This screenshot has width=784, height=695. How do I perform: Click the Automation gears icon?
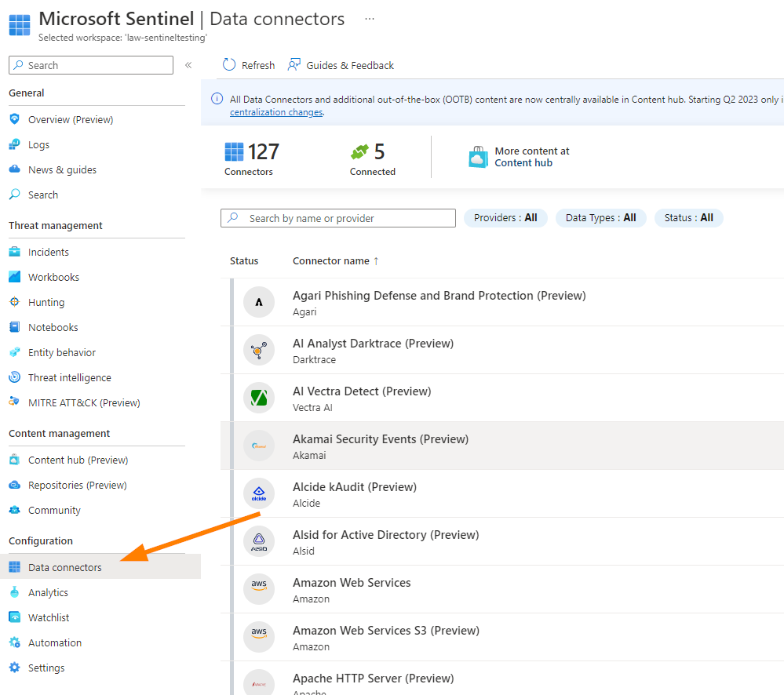[14, 642]
